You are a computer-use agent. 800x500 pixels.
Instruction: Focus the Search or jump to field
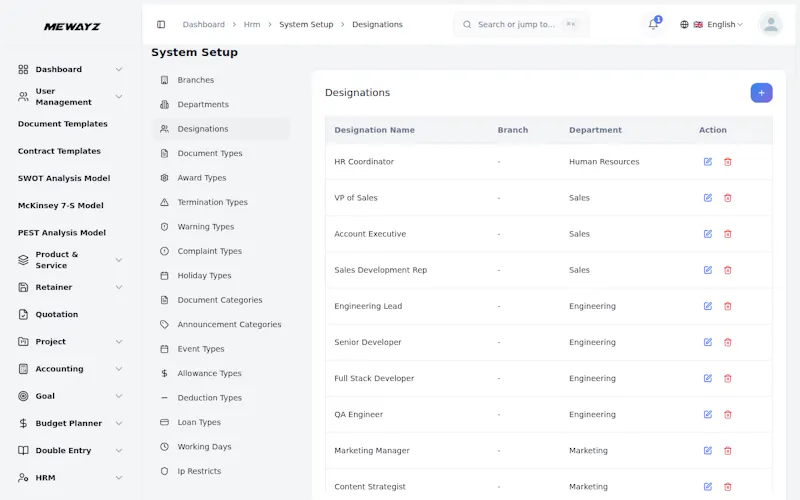tap(521, 24)
